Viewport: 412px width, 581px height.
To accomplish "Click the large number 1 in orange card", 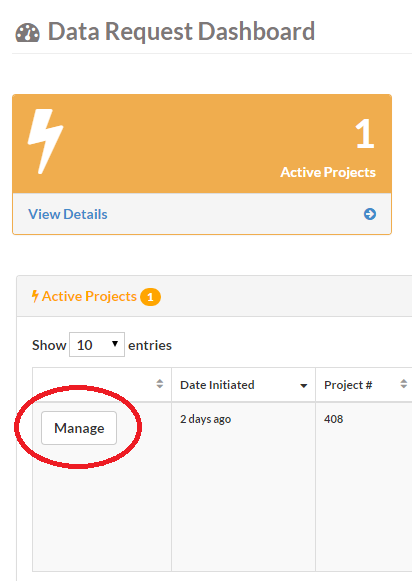I will click(365, 134).
